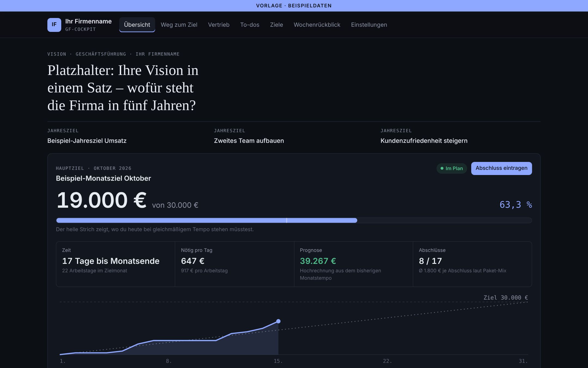This screenshot has height=368, width=588.
Task: Click the 31. chart axis label
Action: (523, 361)
